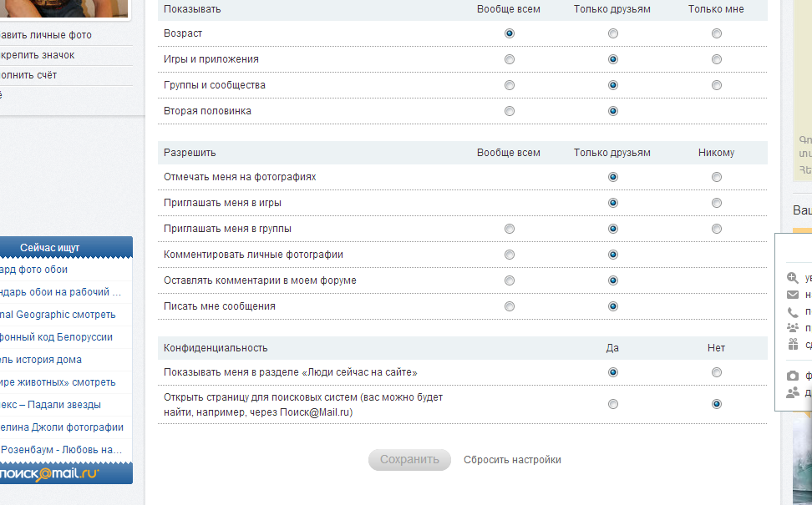This screenshot has width=812, height=505.
Task: Open the 'закрепить значок' sidebar menu item
Action: [x=38, y=55]
